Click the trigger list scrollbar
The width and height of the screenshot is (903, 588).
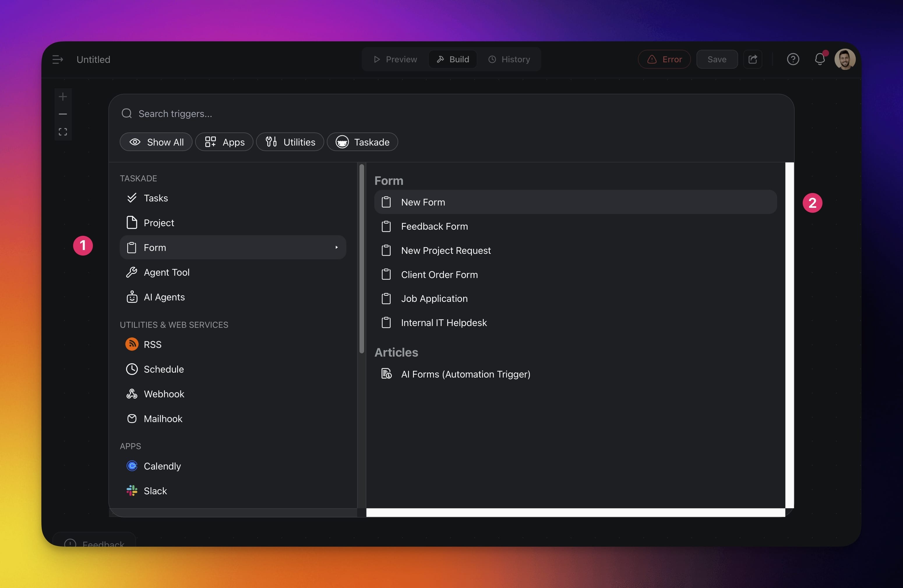tap(361, 259)
